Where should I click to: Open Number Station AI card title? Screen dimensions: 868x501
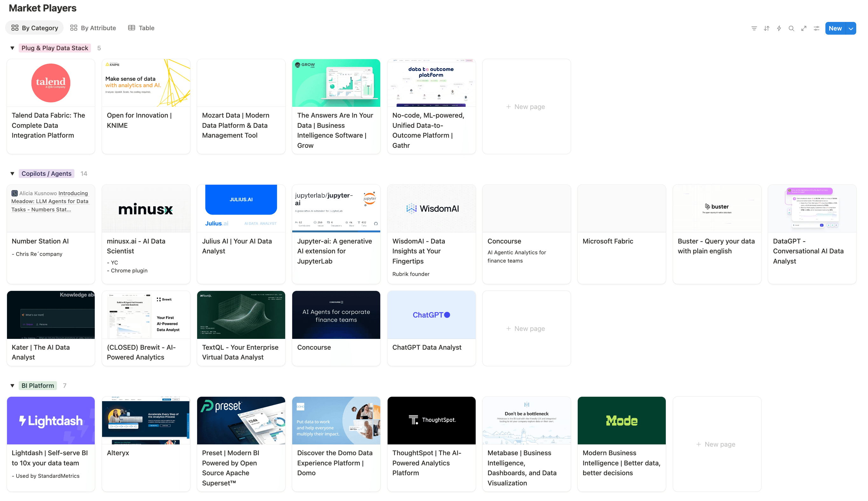pyautogui.click(x=40, y=241)
